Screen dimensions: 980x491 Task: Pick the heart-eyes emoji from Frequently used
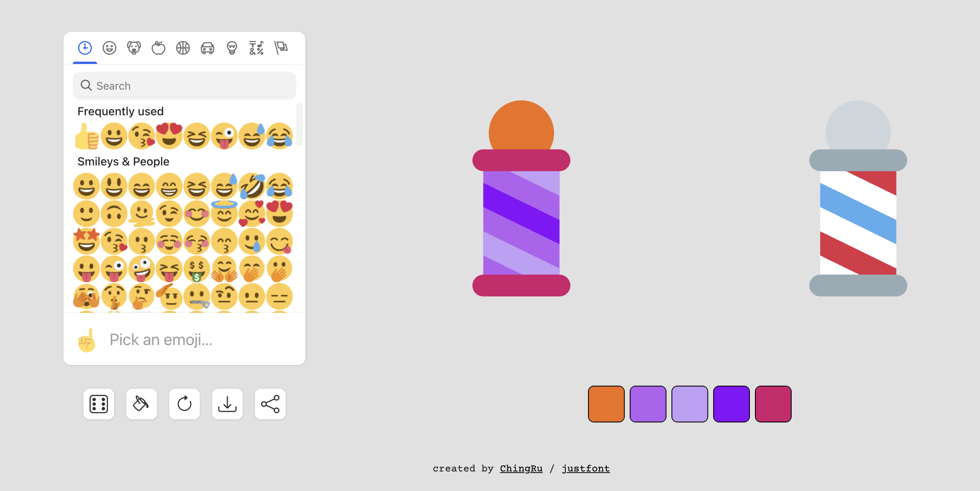click(x=169, y=136)
